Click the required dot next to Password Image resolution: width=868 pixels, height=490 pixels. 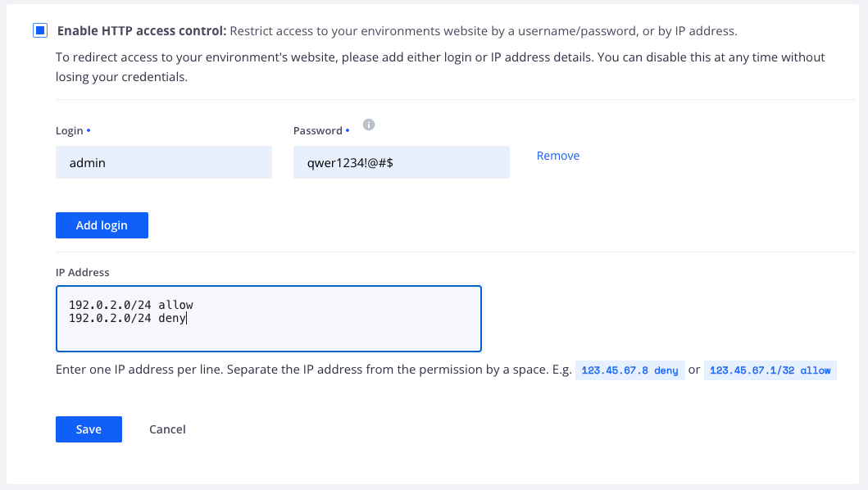348,130
